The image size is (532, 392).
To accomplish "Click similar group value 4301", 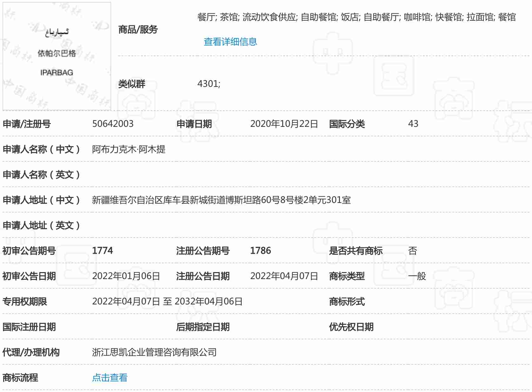I will click(x=209, y=84).
